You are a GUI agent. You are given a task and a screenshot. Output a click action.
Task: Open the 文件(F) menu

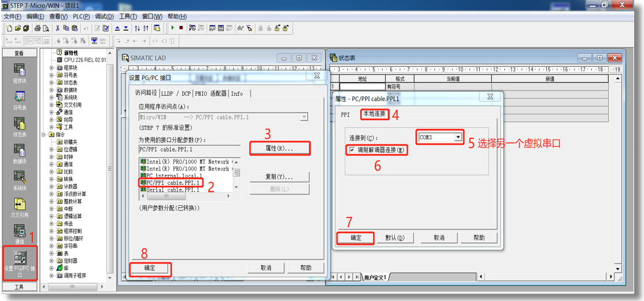coord(12,16)
